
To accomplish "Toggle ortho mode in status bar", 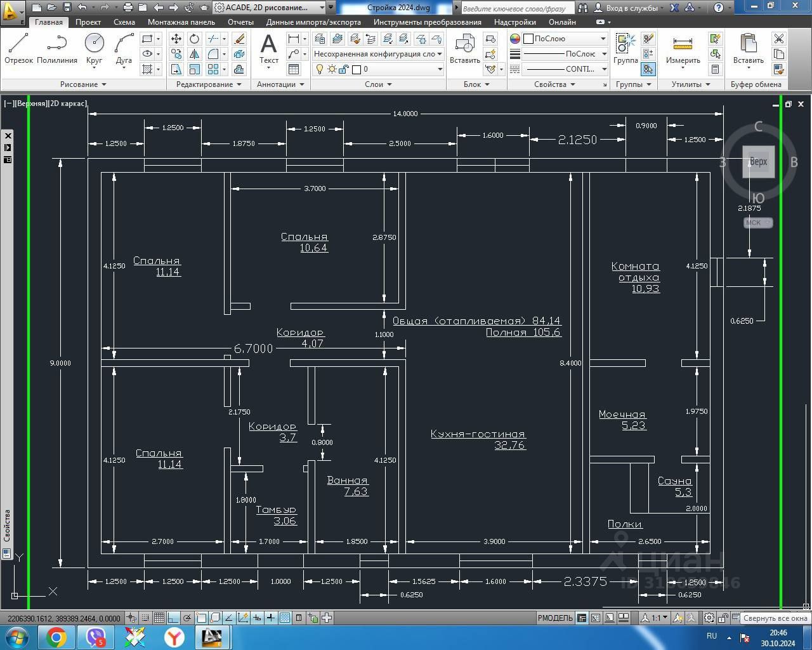I will coord(173,618).
